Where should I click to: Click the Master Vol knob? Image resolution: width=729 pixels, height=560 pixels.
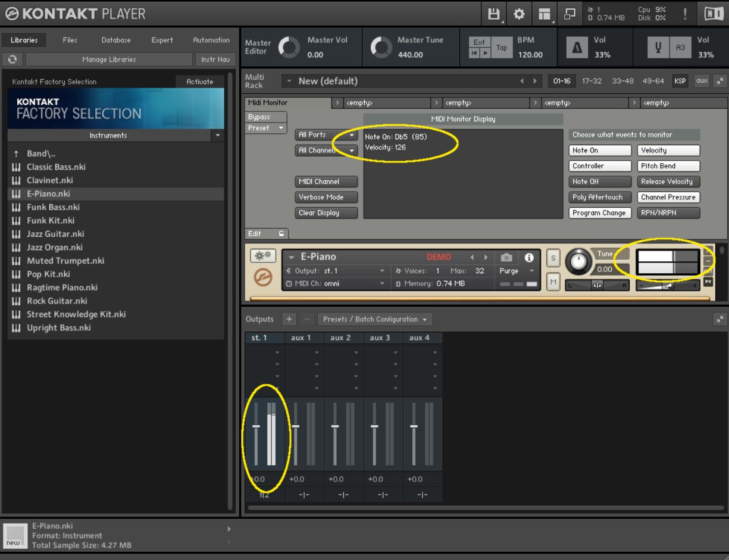coord(290,49)
